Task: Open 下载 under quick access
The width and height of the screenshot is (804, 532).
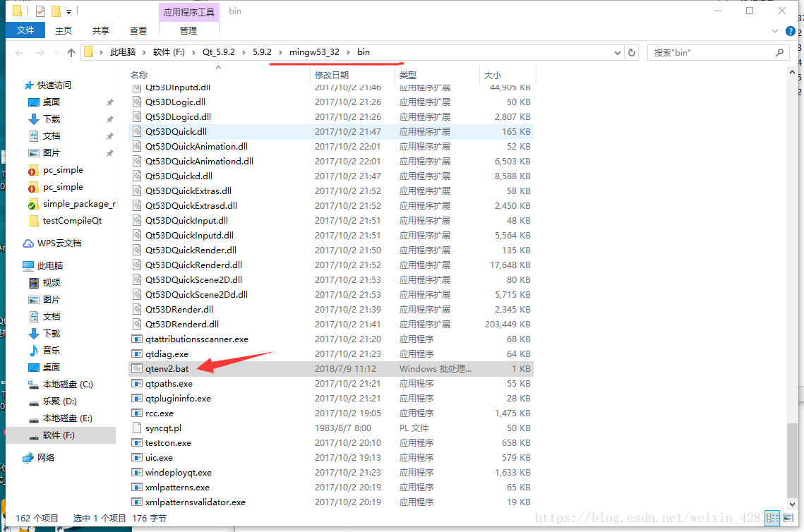Action: [52, 119]
